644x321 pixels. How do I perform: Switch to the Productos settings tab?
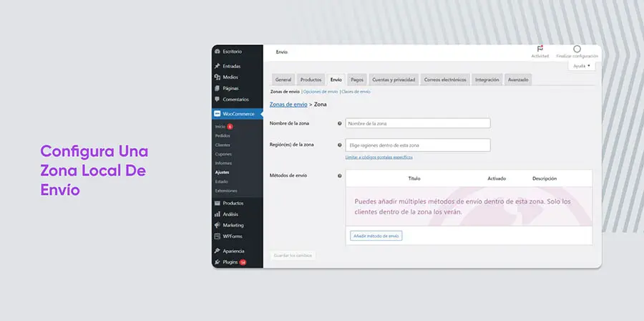pyautogui.click(x=311, y=80)
